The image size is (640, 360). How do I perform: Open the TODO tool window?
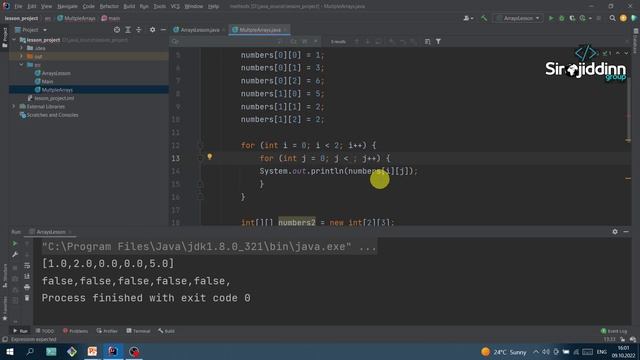(45, 331)
